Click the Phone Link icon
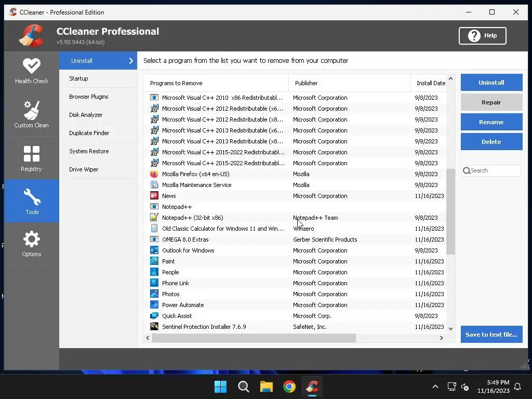Viewport: 532px width, 399px height. point(154,283)
